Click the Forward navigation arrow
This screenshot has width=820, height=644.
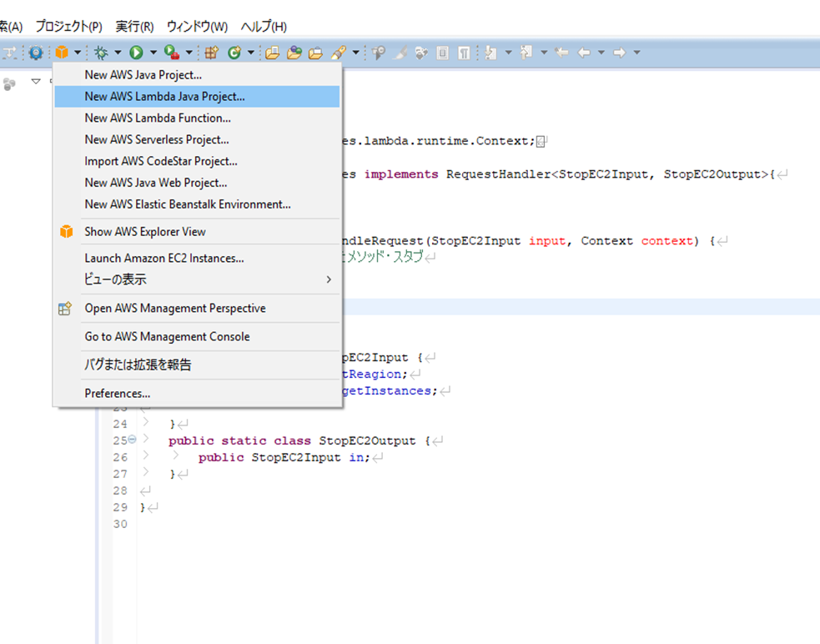pos(620,53)
